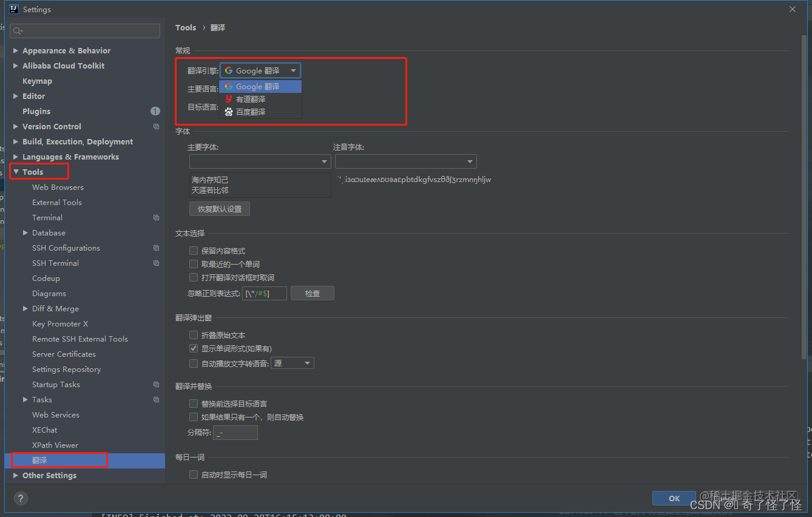Expand the Editor section
The height and width of the screenshot is (517, 812).
click(16, 96)
